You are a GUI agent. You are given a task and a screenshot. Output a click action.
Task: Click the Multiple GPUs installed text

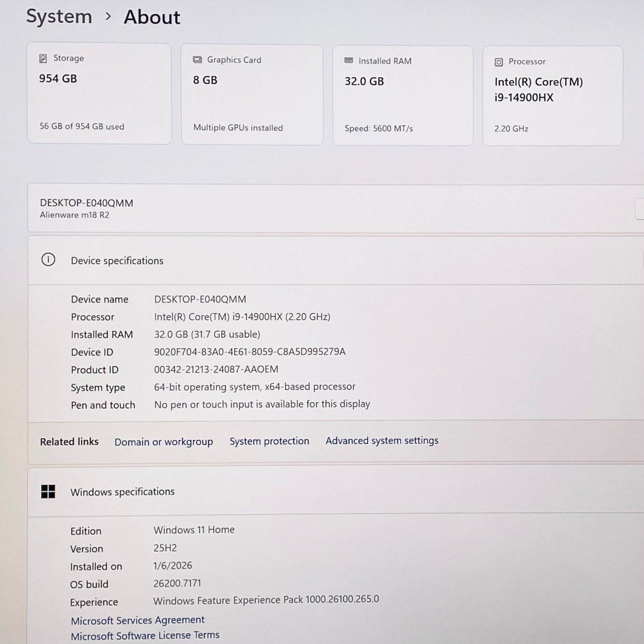238,128
